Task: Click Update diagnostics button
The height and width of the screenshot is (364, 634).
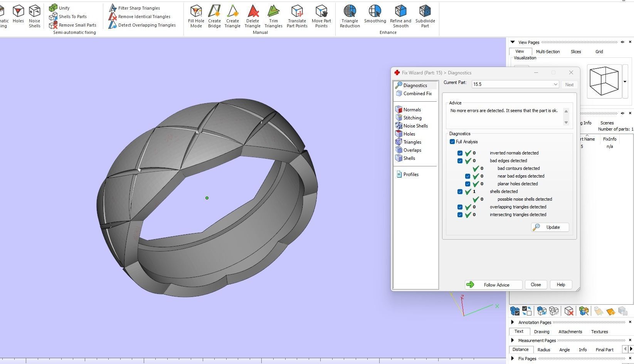Action: [x=550, y=227]
